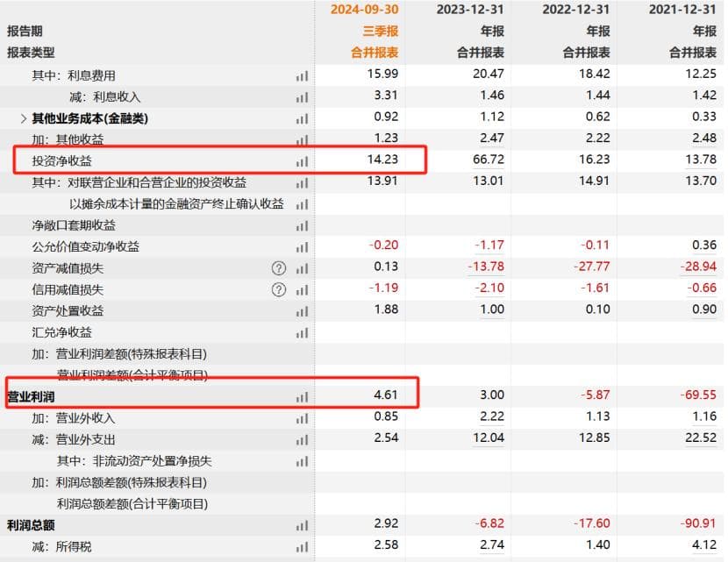Open chart icon for 减：营业外支出
728x562 pixels.
click(302, 440)
